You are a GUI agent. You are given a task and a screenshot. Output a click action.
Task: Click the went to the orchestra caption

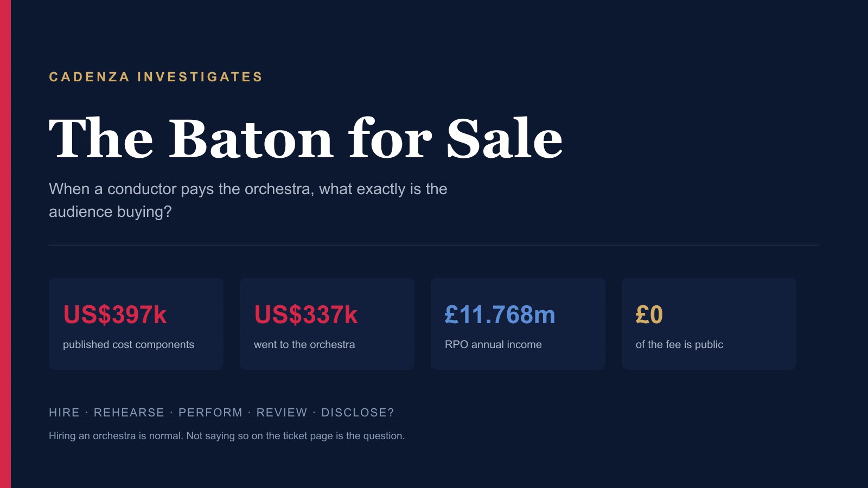pyautogui.click(x=304, y=344)
